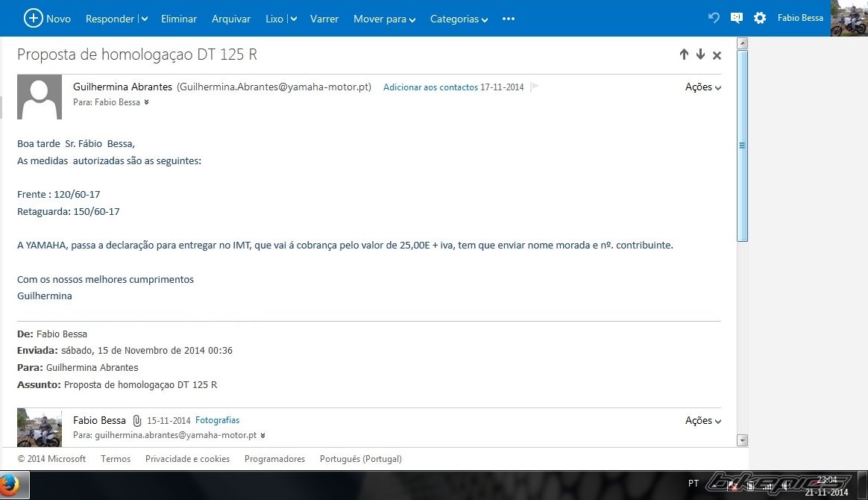The image size is (868, 500).
Task: Click the scrollbar down arrow
Action: pos(742,440)
